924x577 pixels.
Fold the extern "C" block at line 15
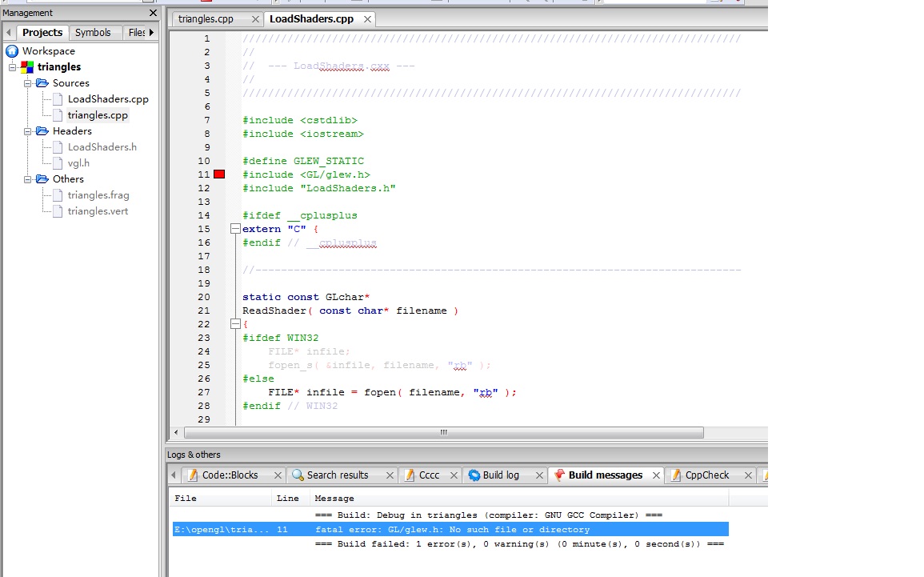click(235, 229)
